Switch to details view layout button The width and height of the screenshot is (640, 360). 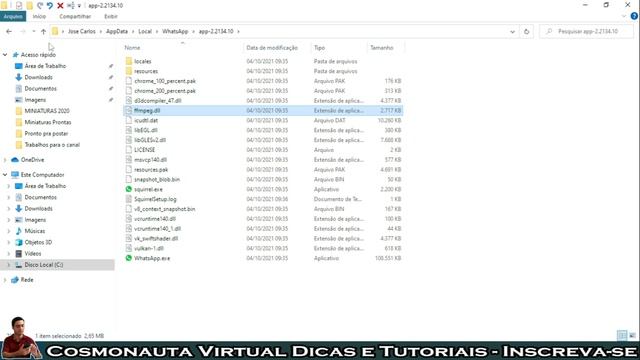622,336
